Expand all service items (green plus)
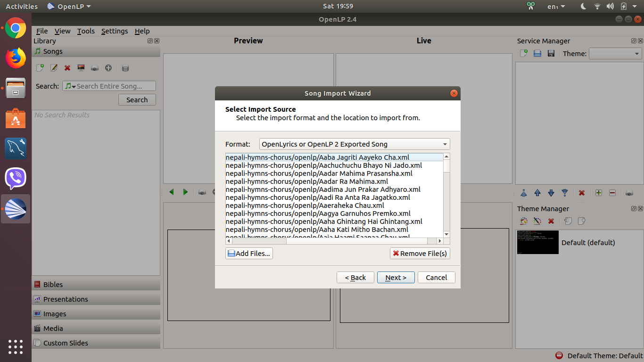Viewport: 644px width, 362px height. 599,193
